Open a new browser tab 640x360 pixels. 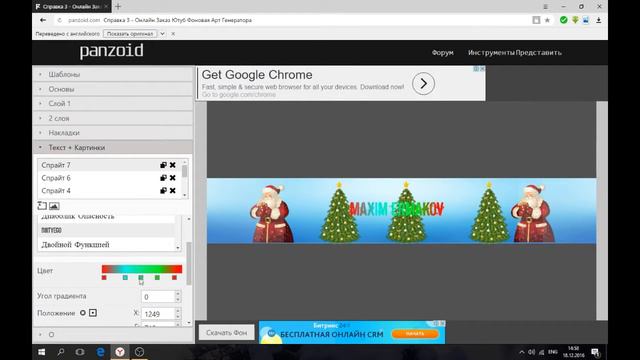(x=118, y=7)
